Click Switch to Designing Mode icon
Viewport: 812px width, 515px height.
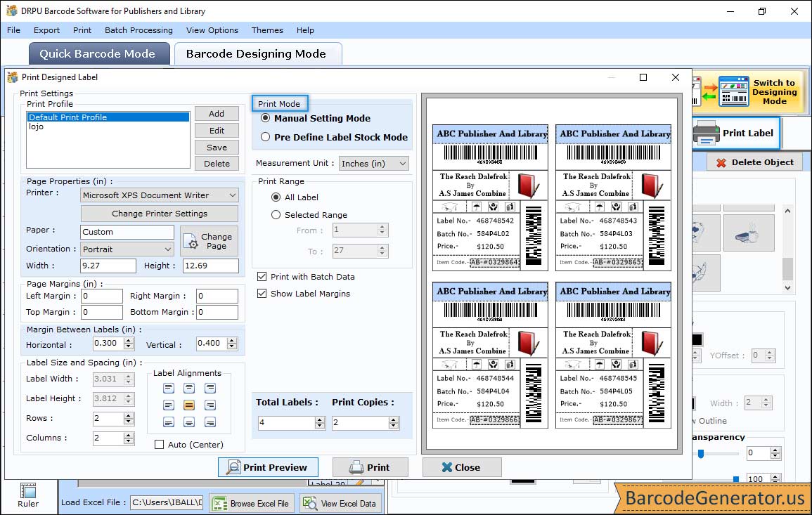[733, 92]
